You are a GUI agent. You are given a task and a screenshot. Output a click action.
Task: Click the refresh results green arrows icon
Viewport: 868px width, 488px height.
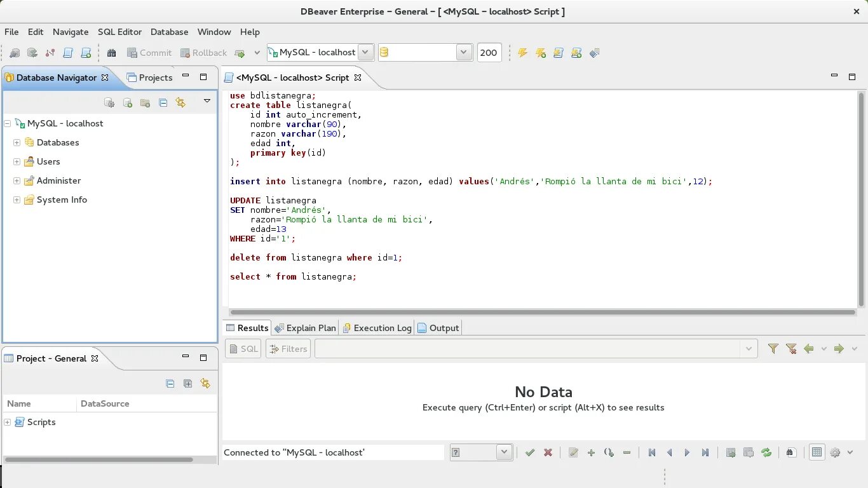[x=766, y=452]
